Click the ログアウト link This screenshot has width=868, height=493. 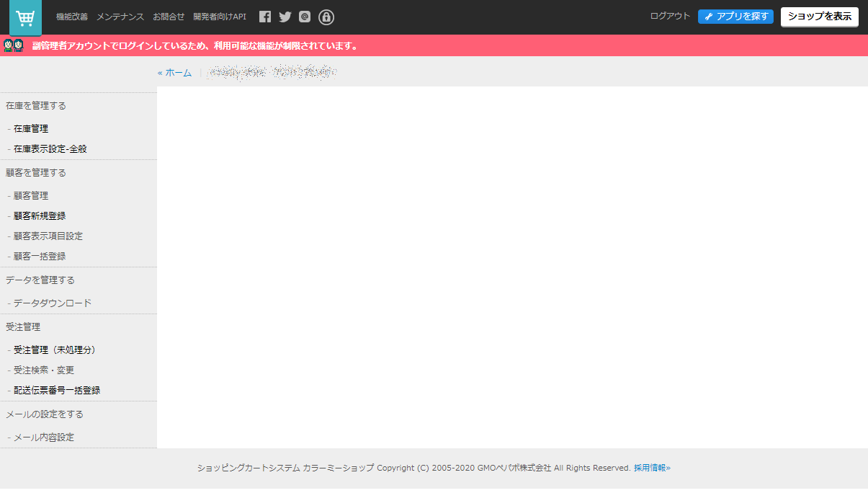coord(670,16)
